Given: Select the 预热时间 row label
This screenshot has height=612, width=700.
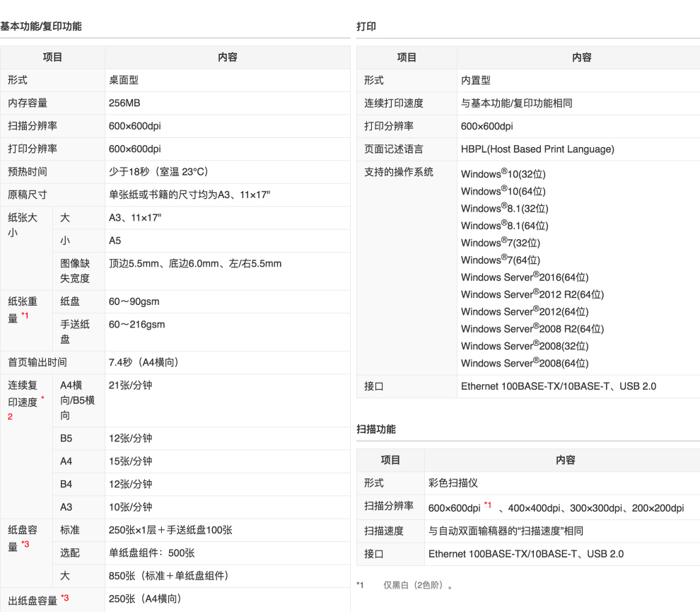Looking at the screenshot, I should point(28,172).
